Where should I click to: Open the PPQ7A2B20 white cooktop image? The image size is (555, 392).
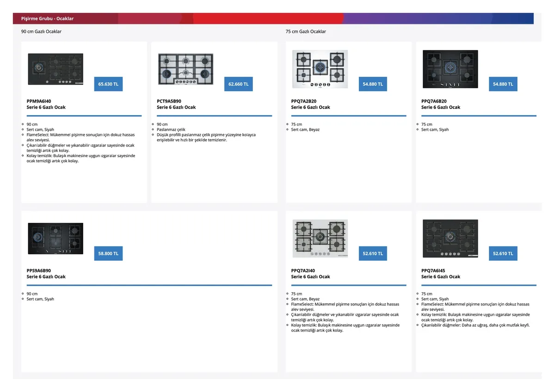[x=320, y=69]
